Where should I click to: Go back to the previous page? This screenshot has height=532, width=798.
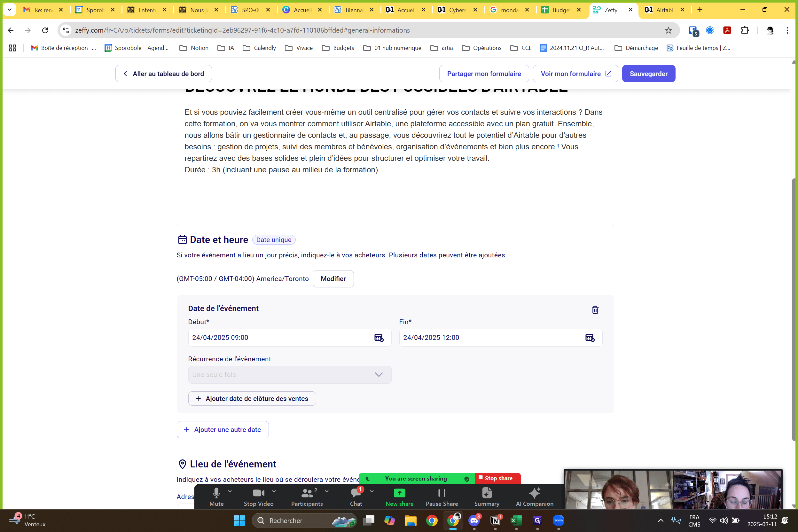tap(11, 30)
